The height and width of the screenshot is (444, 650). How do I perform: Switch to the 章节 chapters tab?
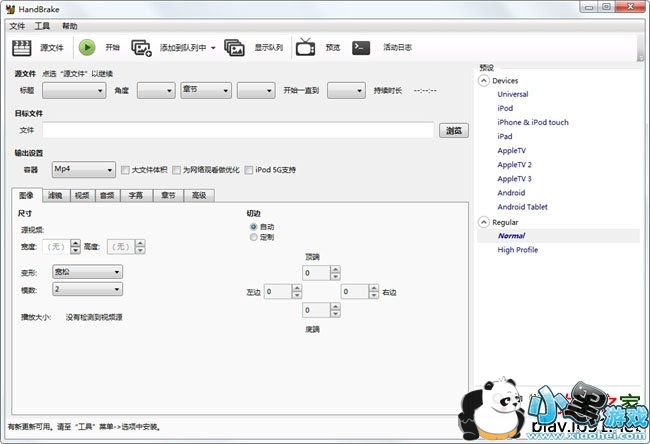(168, 196)
